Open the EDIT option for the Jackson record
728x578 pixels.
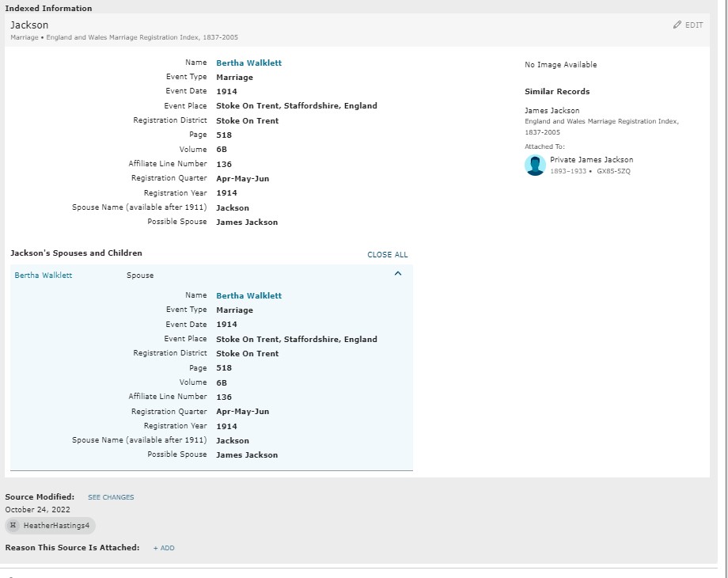pyautogui.click(x=693, y=25)
